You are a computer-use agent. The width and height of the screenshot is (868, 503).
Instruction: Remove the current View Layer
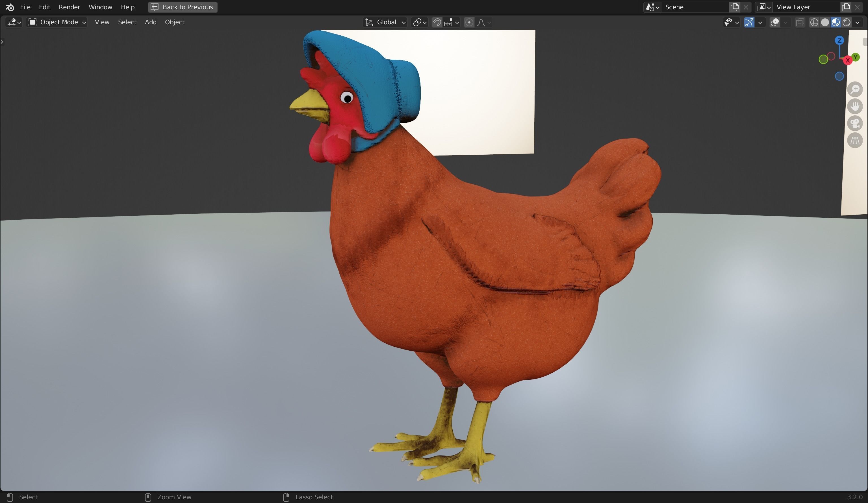click(857, 7)
